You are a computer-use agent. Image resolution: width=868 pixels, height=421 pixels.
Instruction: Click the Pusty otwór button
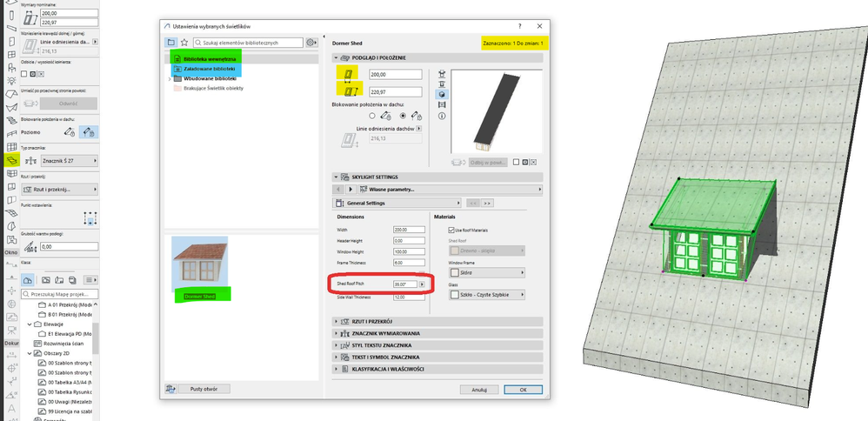coord(204,390)
